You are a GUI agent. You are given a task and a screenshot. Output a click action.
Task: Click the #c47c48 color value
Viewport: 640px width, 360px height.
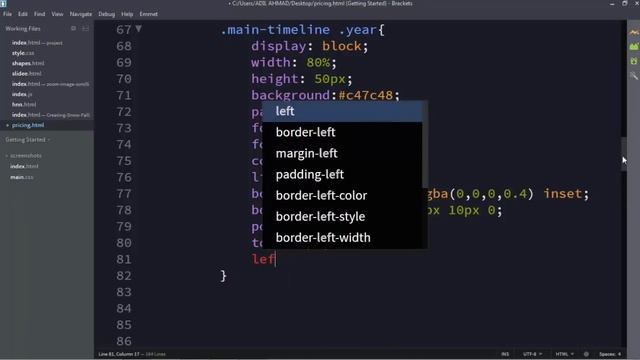point(365,95)
